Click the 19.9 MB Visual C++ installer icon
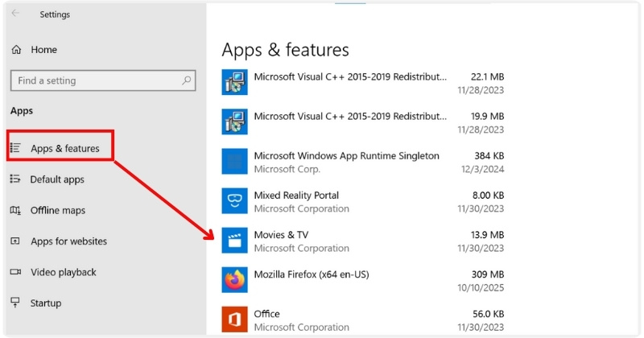644x338 pixels. 234,122
